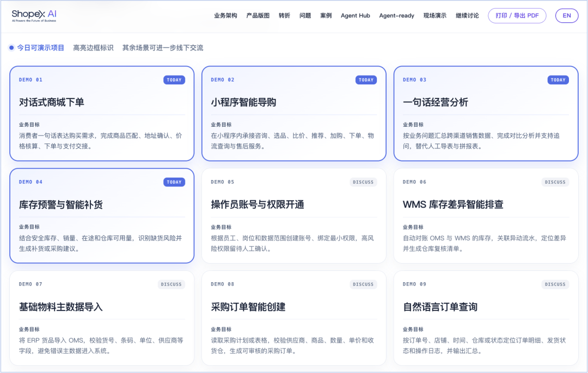
Task: Click the DISCUSS badge on DEMO 06
Action: pyautogui.click(x=555, y=182)
